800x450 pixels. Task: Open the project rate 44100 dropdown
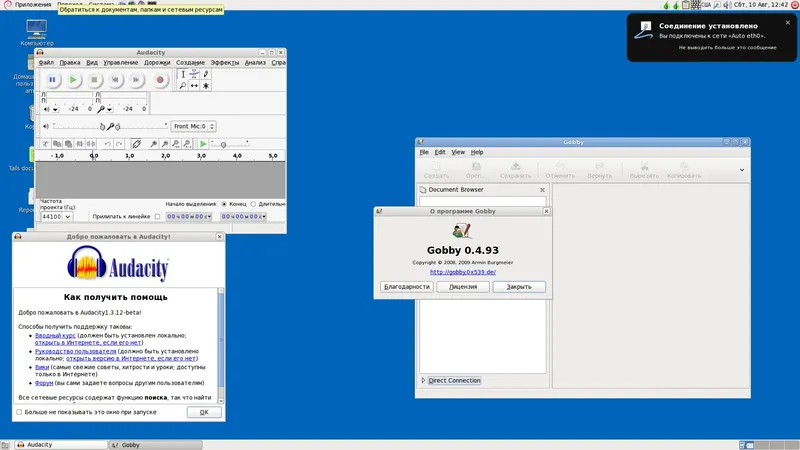pos(67,217)
